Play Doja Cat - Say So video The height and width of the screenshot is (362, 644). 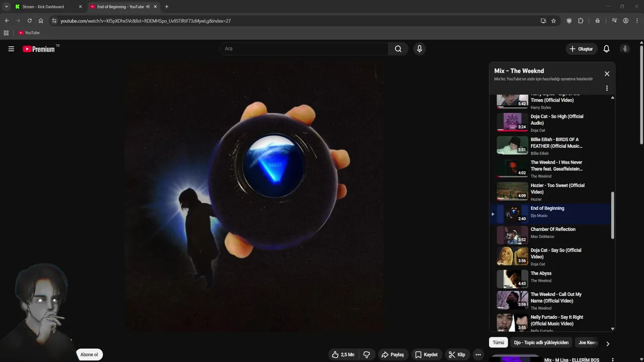point(551,256)
